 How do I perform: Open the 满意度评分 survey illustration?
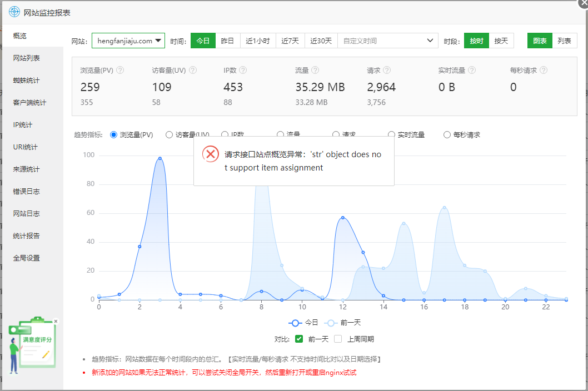point(32,345)
